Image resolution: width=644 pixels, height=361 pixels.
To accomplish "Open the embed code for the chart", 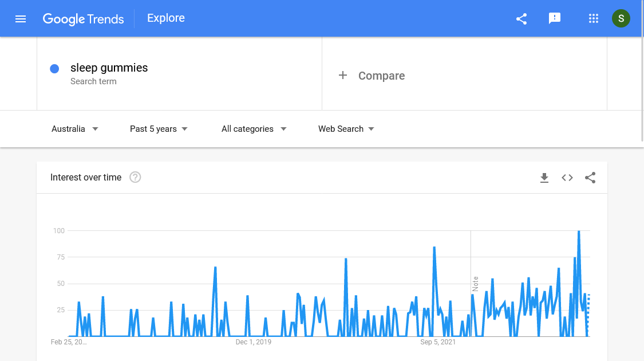I will coord(567,178).
